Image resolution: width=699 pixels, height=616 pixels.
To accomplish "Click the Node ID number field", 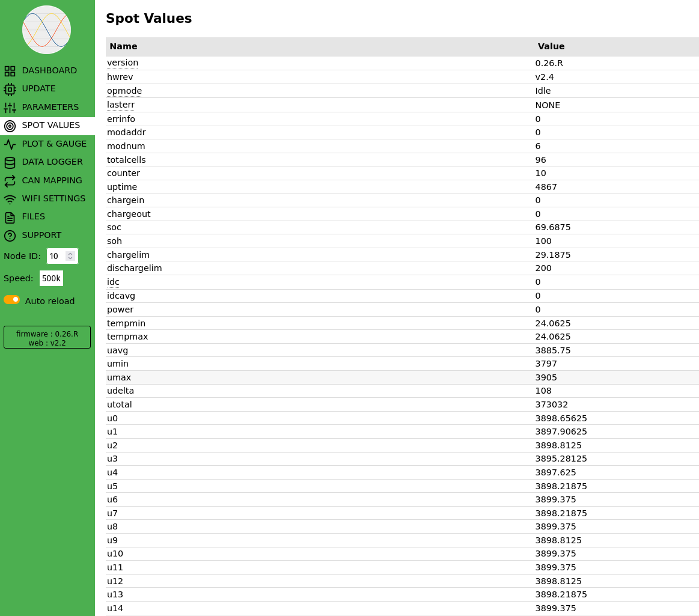I will click(x=56, y=256).
